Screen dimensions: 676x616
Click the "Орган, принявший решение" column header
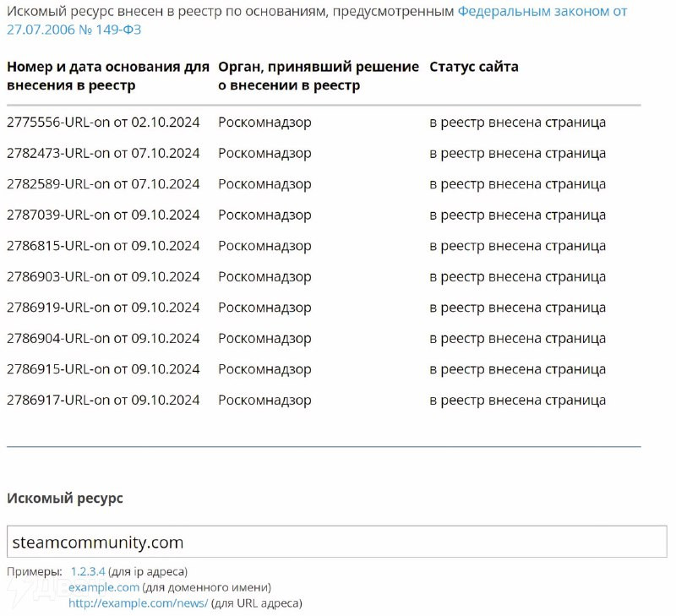(318, 75)
